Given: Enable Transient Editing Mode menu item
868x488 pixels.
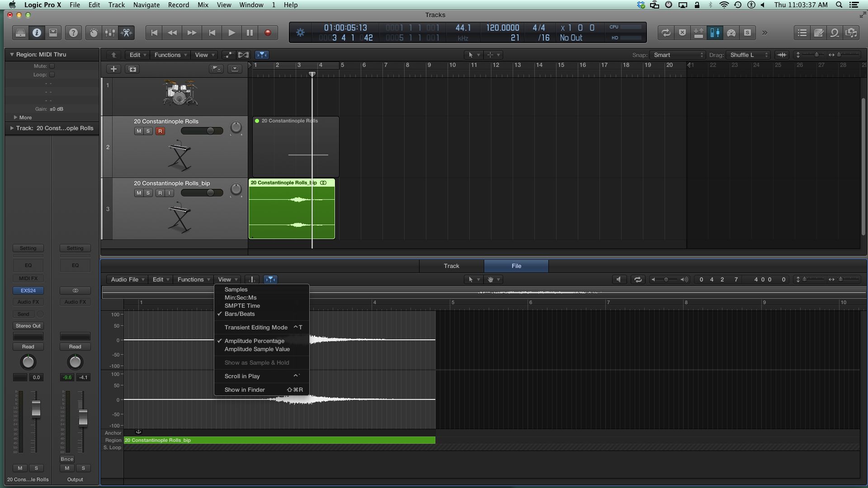Looking at the screenshot, I should (261, 327).
